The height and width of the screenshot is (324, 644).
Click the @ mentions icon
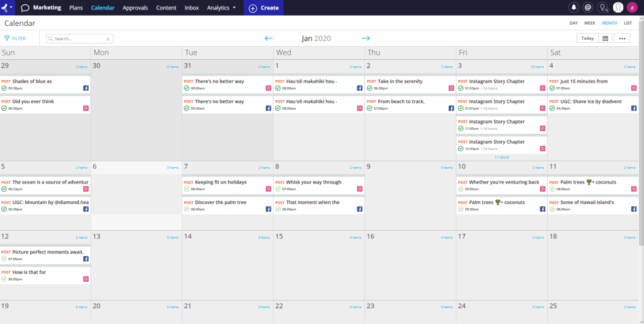point(588,8)
